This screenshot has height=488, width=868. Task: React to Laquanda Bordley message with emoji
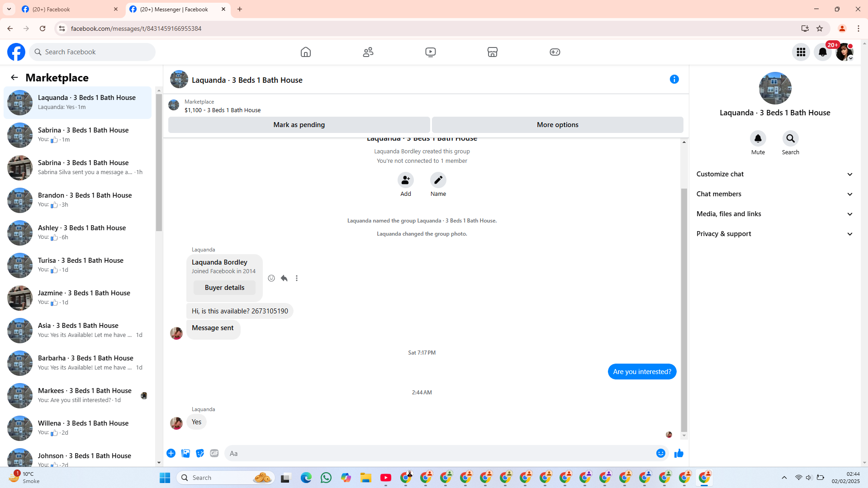271,278
